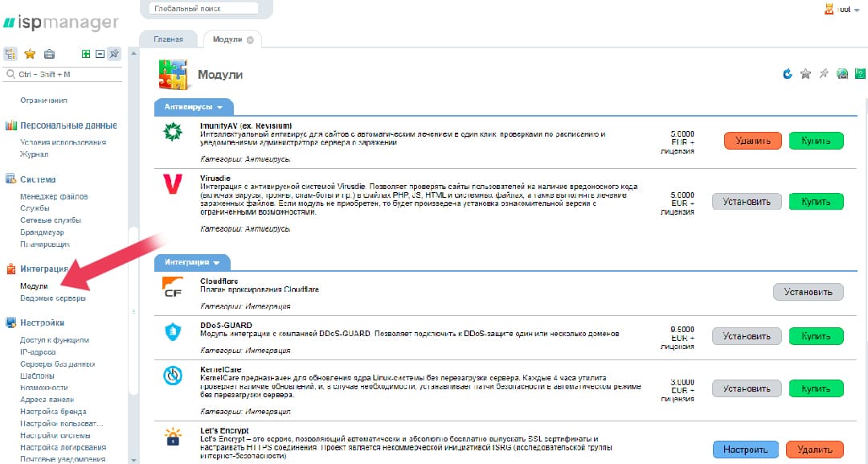Focus the Глобальный поиск field
868x464 pixels.
203,9
